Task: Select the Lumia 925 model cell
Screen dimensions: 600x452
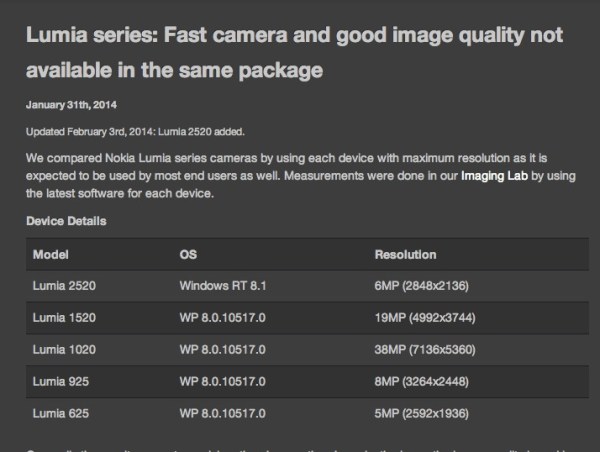Action: pyautogui.click(x=62, y=381)
